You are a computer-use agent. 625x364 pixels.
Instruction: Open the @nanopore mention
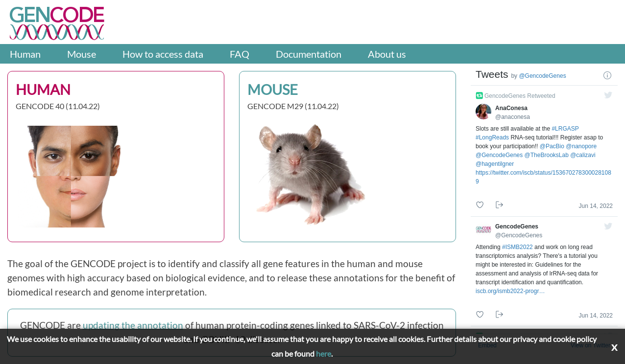tap(581, 146)
